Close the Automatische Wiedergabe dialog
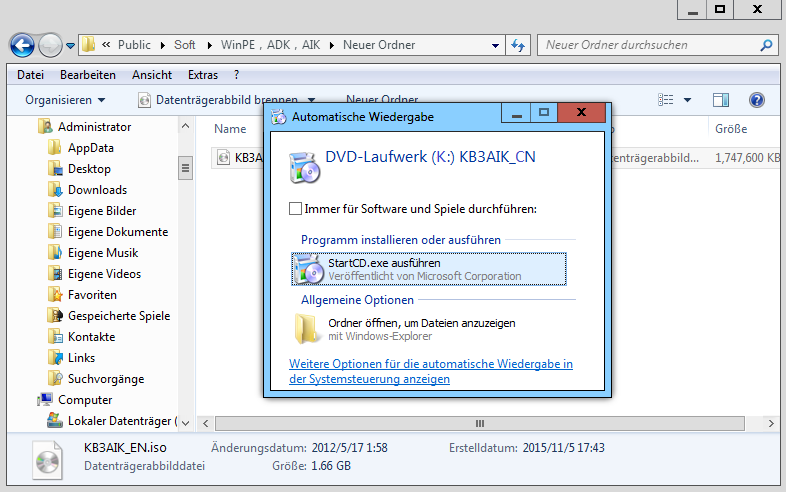This screenshot has height=492, width=786. click(581, 112)
